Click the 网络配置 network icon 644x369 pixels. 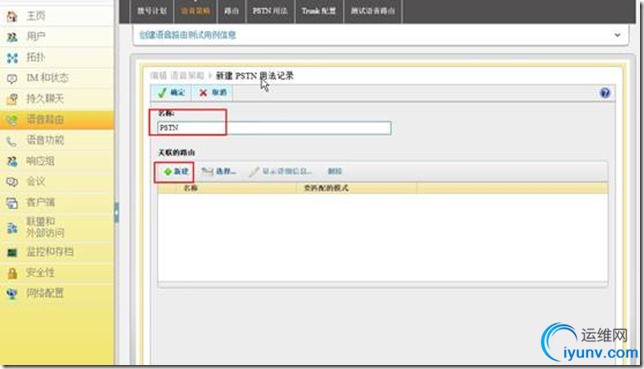(x=12, y=294)
